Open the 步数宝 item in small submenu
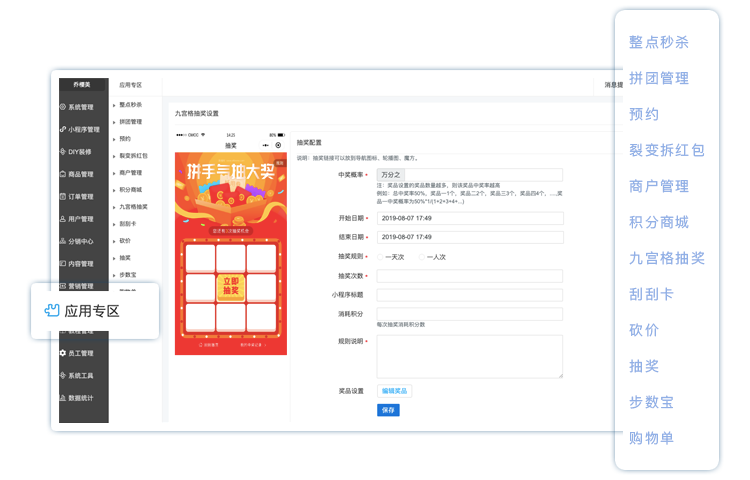This screenshot has height=480, width=750. 128,275
